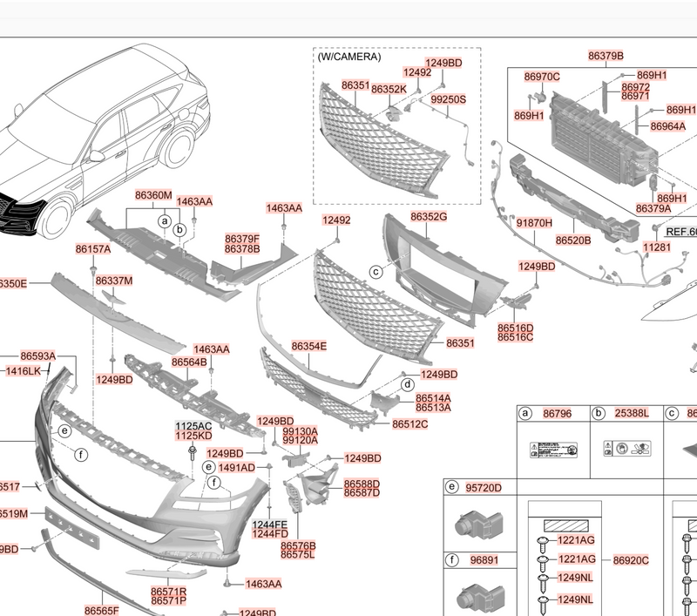The image size is (697, 616).
Task: Select part number 86587D
Action: pos(362,492)
